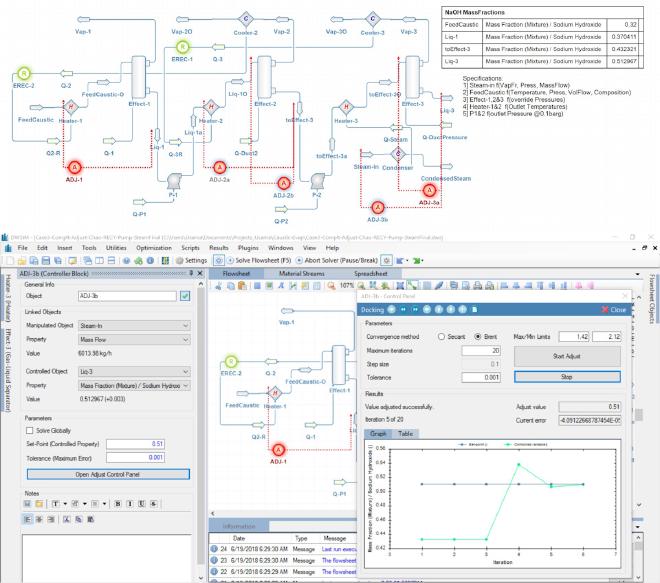Open the Mass Flow property dropdown
This screenshot has height=583, width=660.
pos(185,339)
